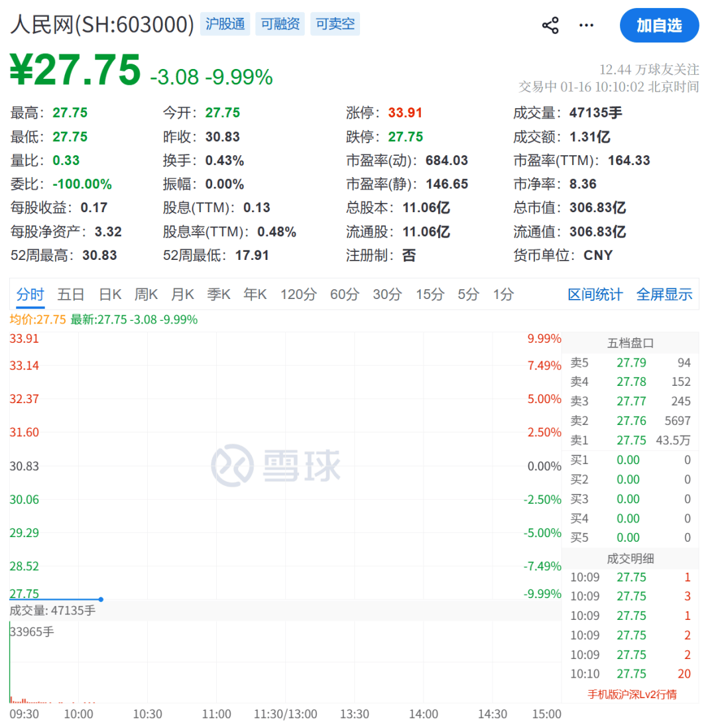Open the three-dot more options menu

(586, 26)
